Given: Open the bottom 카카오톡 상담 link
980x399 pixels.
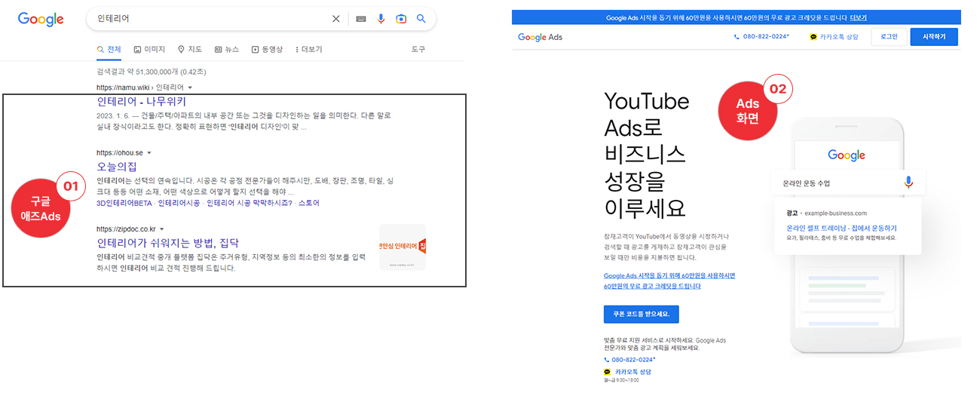Looking at the screenshot, I should point(632,372).
